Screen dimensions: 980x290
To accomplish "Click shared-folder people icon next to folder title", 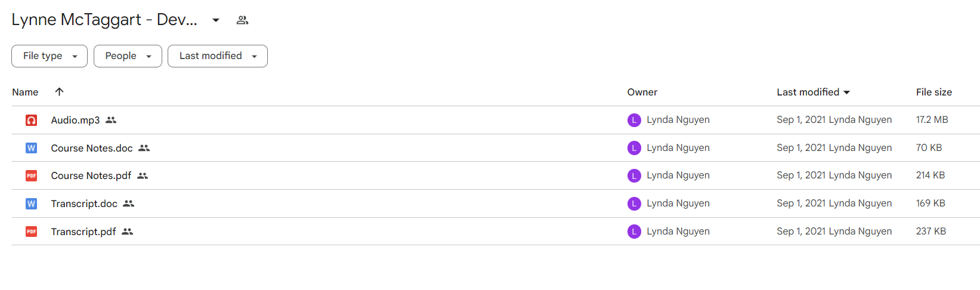I will point(242,20).
